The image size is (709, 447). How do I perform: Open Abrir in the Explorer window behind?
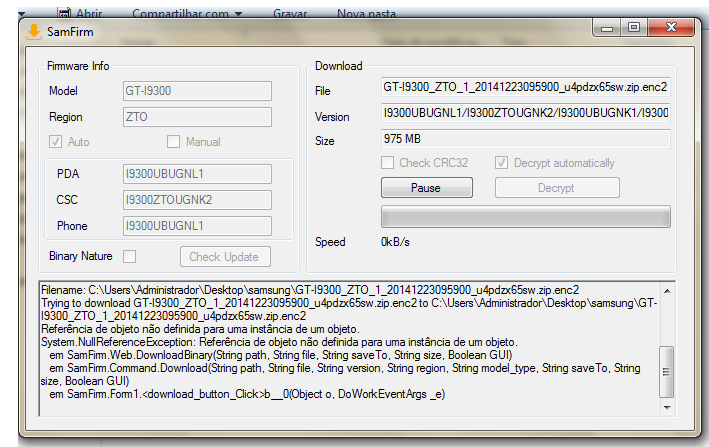pos(89,14)
